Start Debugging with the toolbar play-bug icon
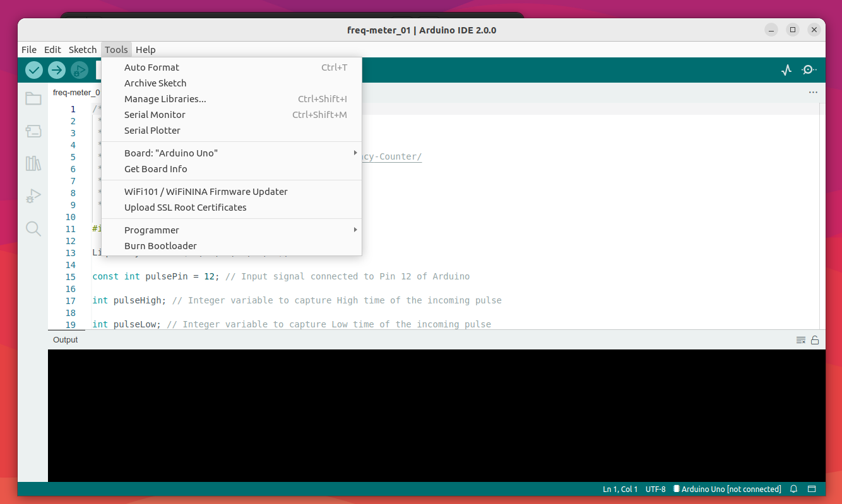Viewport: 842px width, 504px height. [80, 70]
